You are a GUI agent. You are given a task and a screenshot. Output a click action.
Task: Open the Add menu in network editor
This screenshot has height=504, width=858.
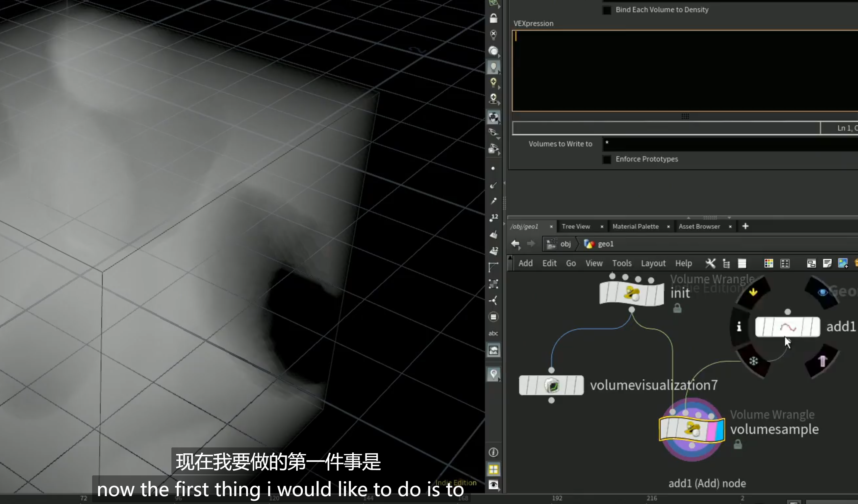pyautogui.click(x=525, y=264)
